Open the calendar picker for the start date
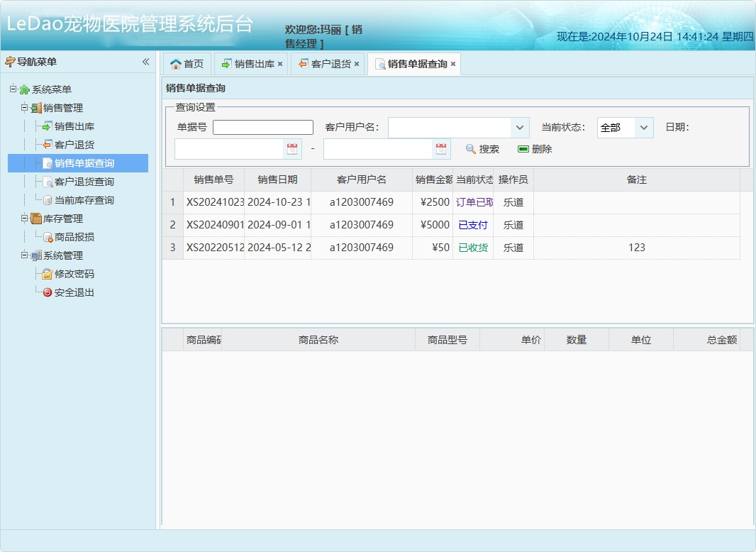 (294, 149)
